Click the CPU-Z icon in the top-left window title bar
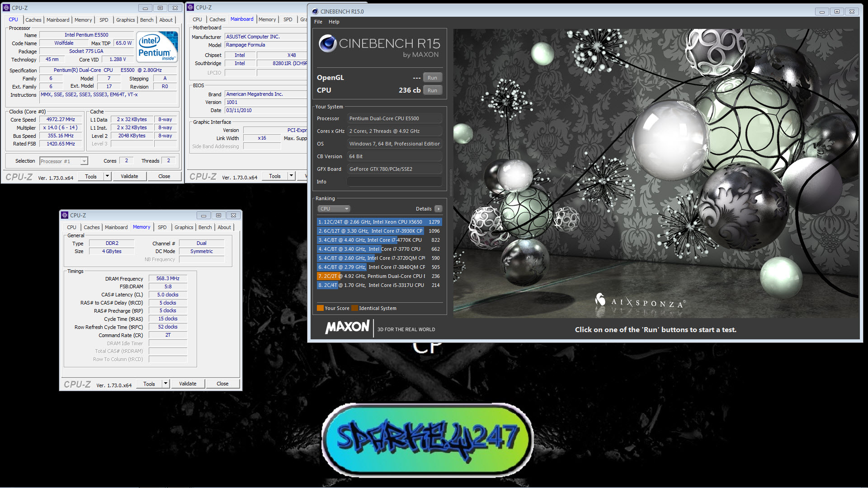The image size is (868, 488). click(x=7, y=8)
